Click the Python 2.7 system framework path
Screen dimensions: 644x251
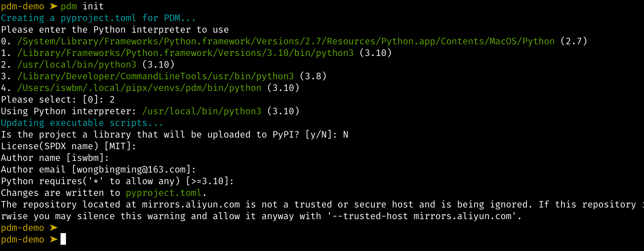point(286,42)
